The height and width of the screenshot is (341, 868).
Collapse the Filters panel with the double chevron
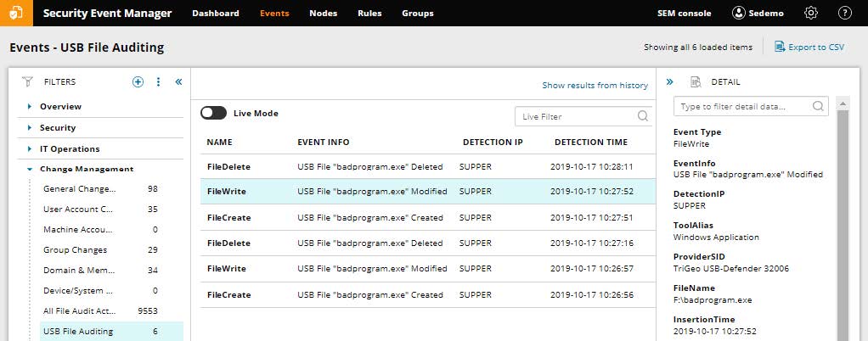tap(178, 81)
